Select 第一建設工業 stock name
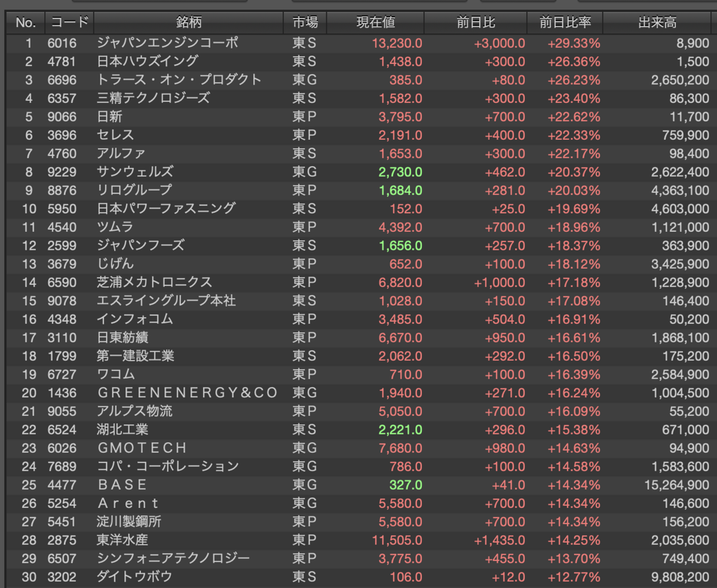Image resolution: width=717 pixels, height=588 pixels. (135, 356)
